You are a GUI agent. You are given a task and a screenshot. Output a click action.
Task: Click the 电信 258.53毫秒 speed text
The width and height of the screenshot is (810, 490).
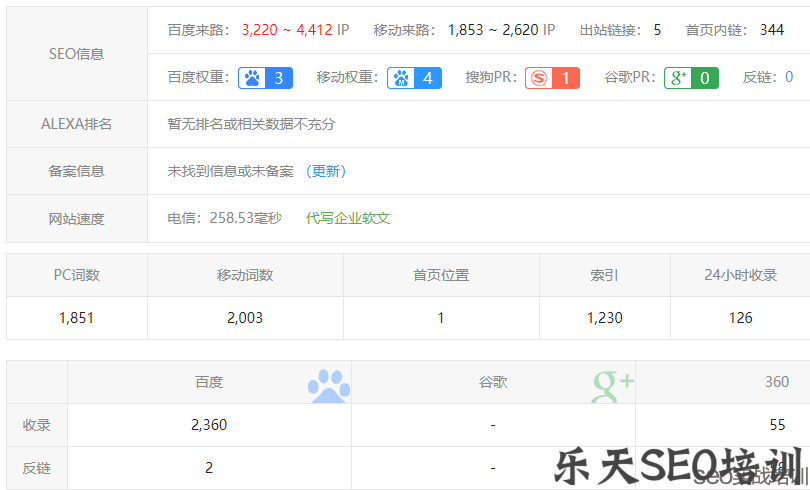click(x=225, y=218)
